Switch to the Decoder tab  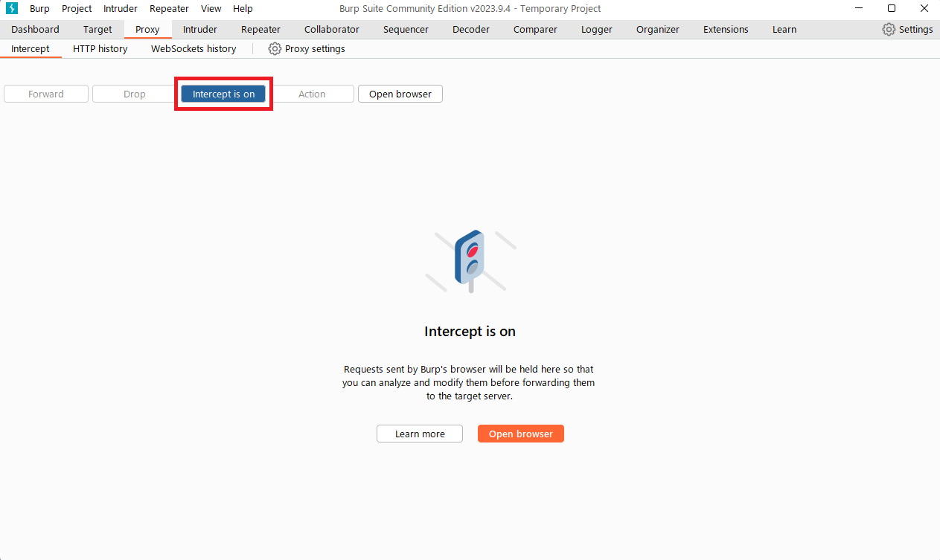pos(471,30)
